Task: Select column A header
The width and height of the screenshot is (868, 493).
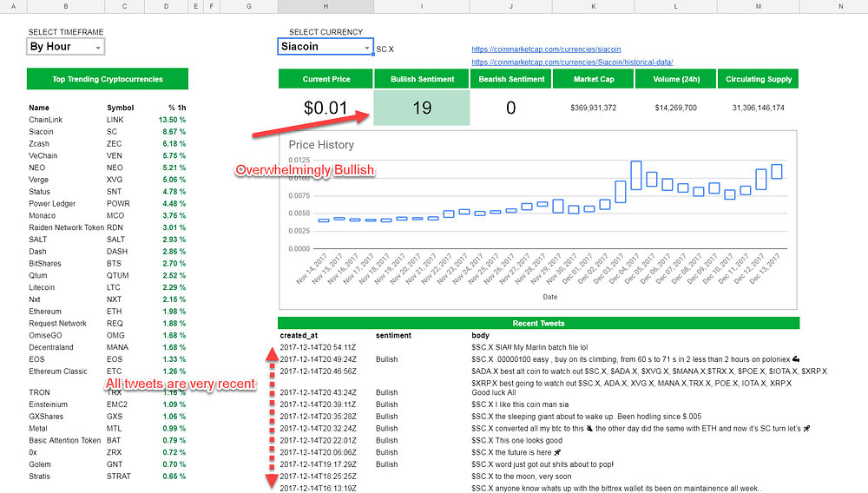Action: click(x=13, y=6)
